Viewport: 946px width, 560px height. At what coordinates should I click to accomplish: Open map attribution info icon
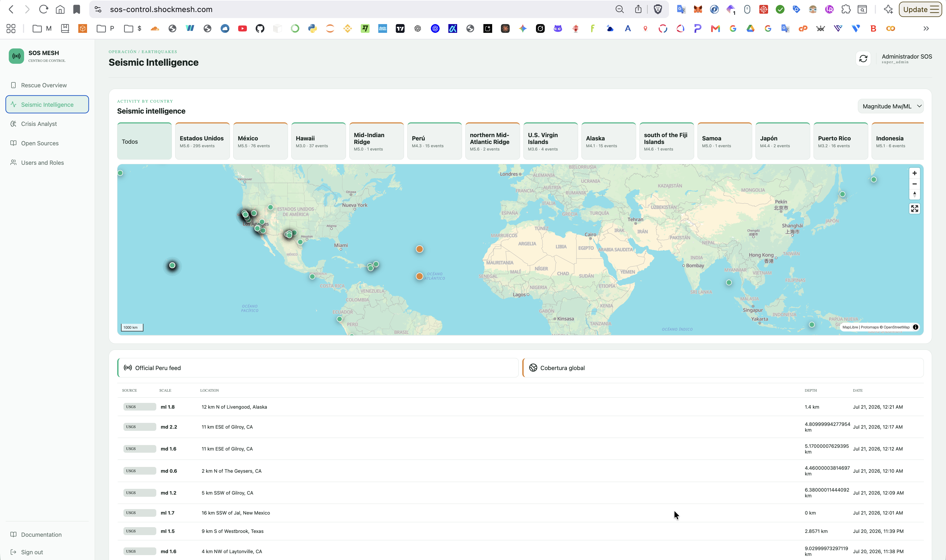[915, 327]
